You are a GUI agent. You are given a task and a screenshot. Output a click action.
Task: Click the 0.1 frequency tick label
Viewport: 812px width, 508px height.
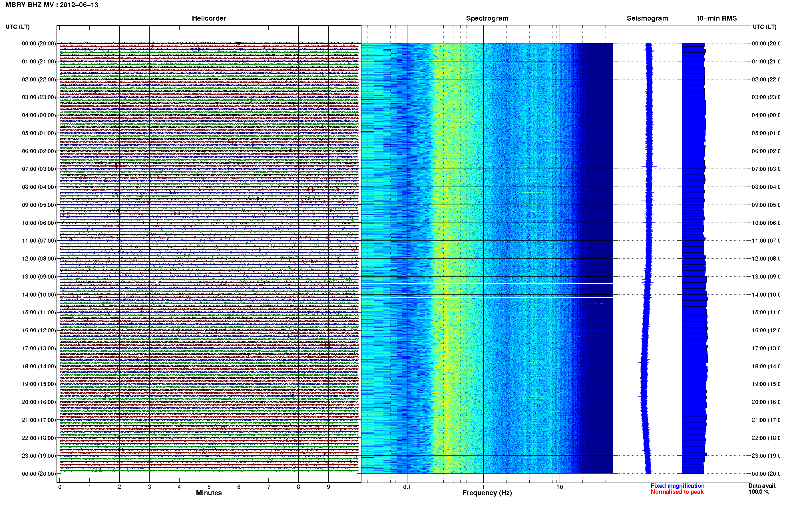(407, 487)
